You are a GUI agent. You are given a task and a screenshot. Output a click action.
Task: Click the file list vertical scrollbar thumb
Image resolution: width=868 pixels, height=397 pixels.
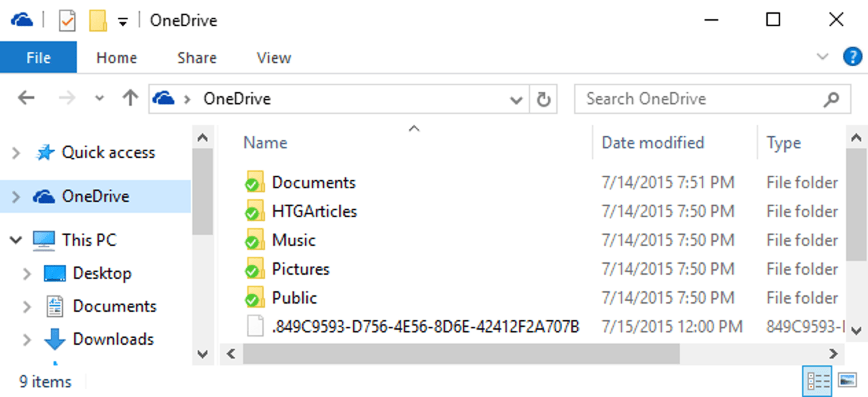(856, 205)
